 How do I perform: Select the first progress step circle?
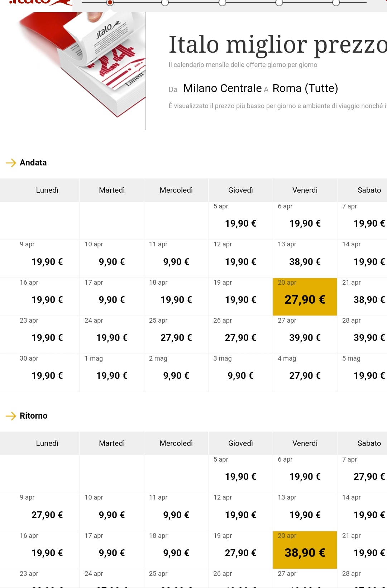pos(110,3)
